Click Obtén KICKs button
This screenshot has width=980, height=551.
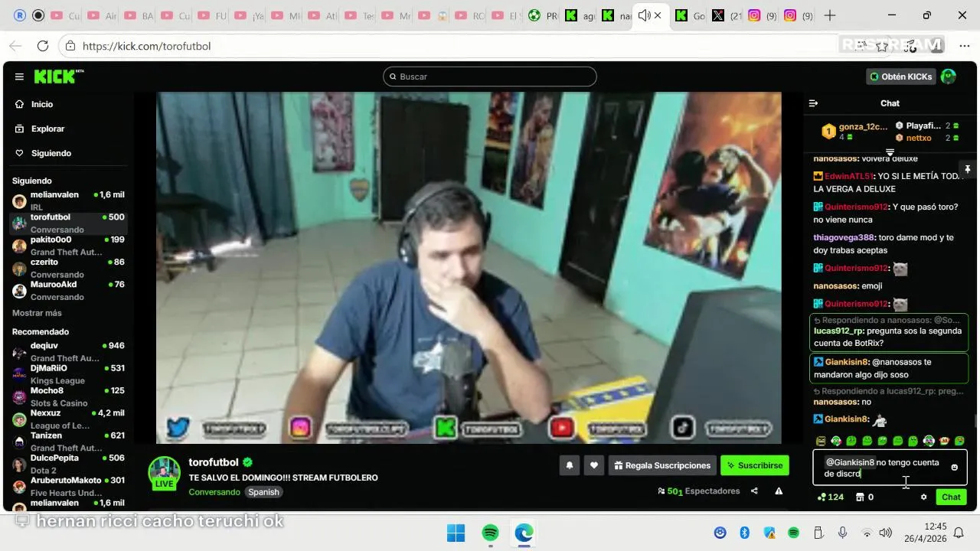[900, 77]
